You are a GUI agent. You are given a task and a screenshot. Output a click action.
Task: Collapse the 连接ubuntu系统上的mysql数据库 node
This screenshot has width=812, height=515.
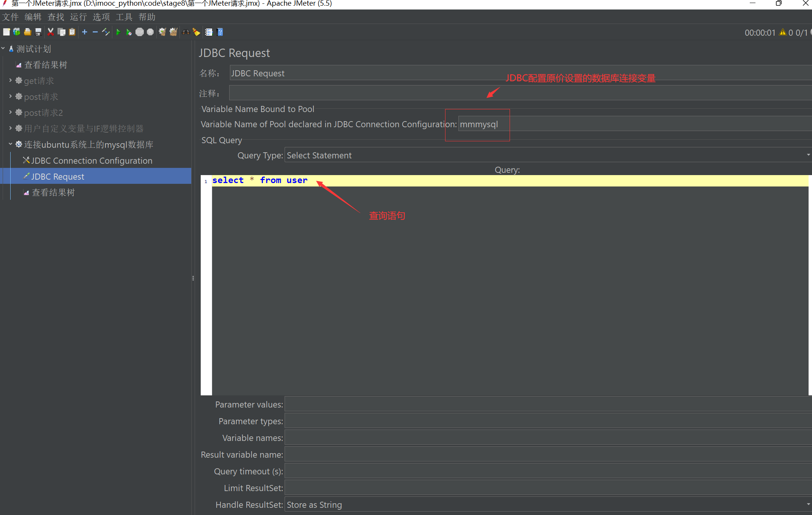(10, 144)
